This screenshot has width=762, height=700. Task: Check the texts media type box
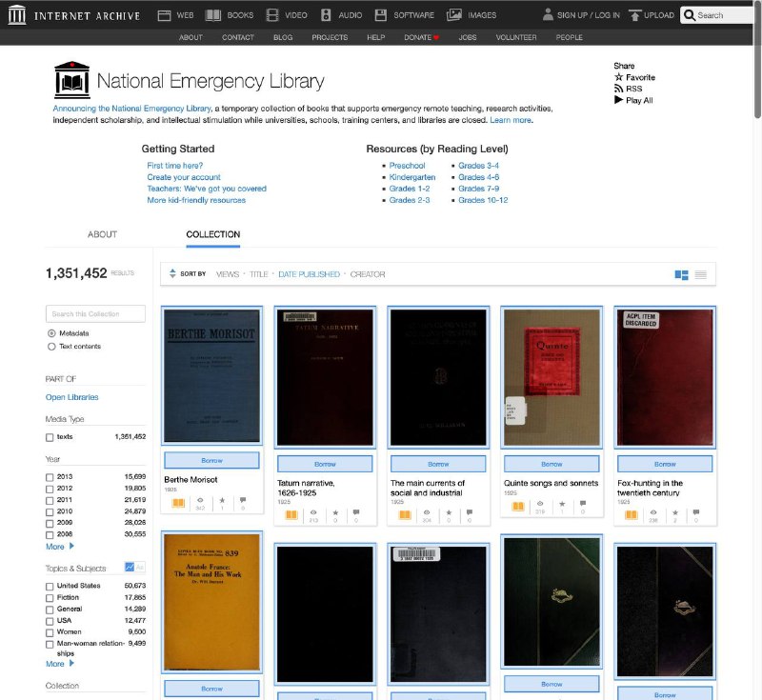[x=50, y=437]
